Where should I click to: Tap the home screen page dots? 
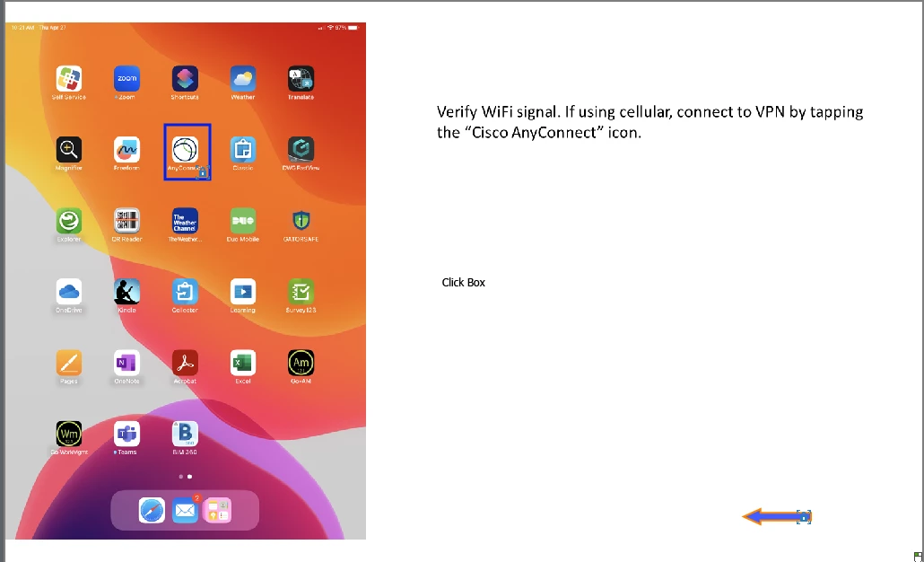tap(185, 477)
